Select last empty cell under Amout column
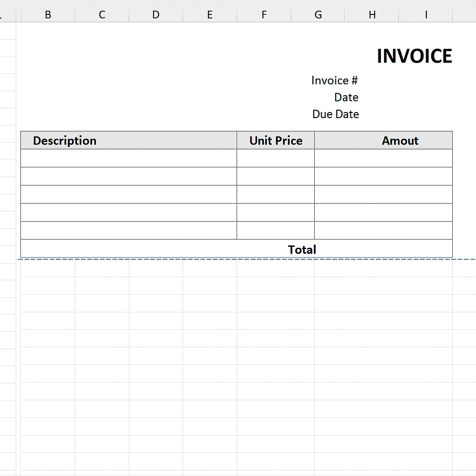The width and height of the screenshot is (476, 476). [x=383, y=231]
